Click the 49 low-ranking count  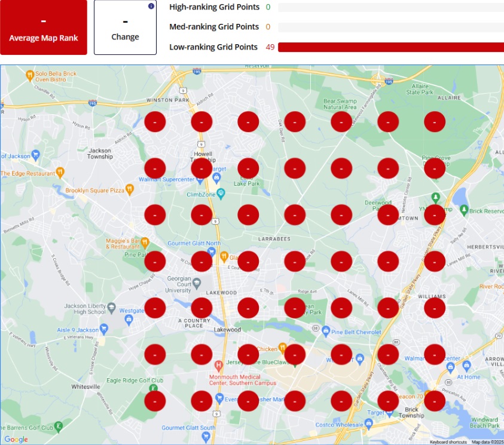[x=270, y=47]
